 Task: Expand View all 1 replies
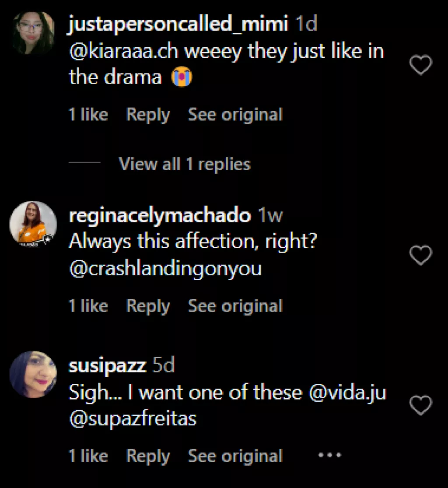[185, 164]
